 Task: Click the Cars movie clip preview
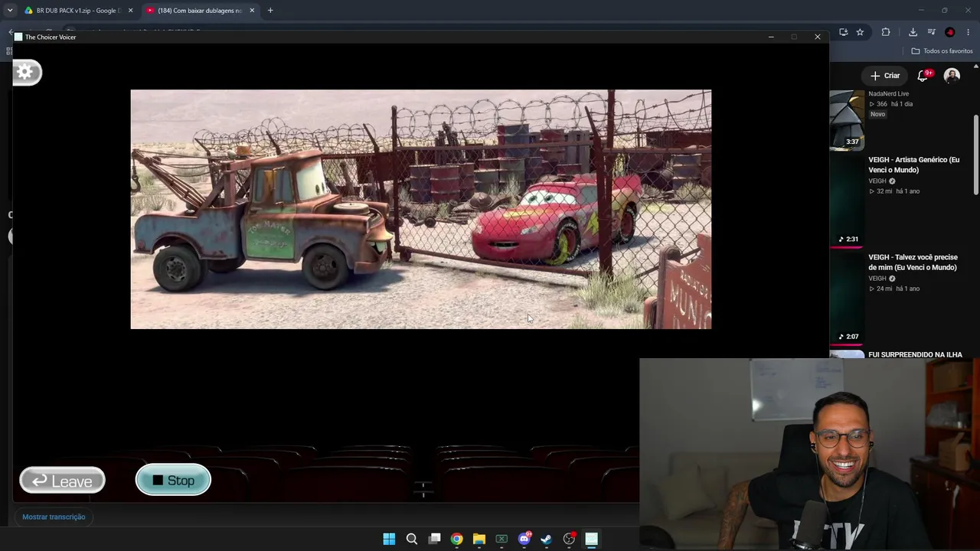420,209
